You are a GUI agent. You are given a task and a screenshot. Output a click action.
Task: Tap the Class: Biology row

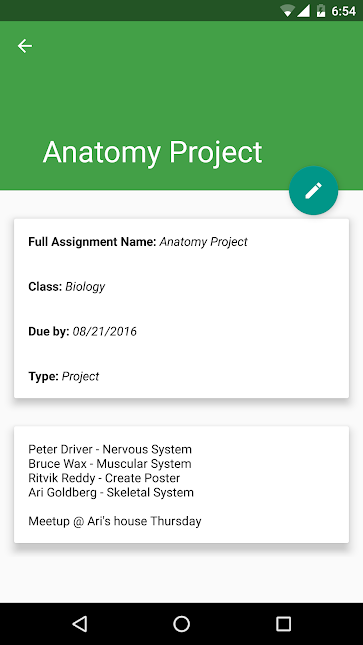[67, 287]
